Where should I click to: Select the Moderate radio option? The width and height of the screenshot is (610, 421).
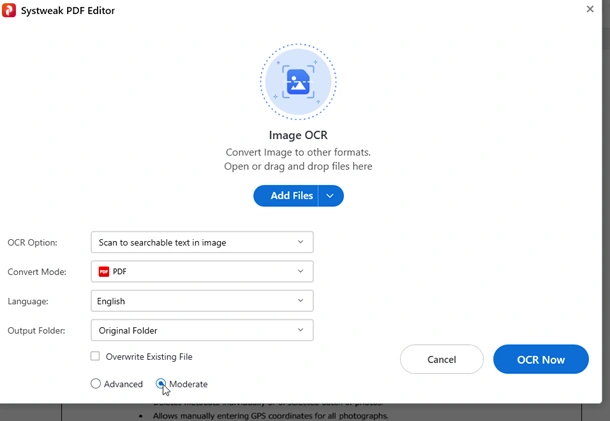click(161, 384)
